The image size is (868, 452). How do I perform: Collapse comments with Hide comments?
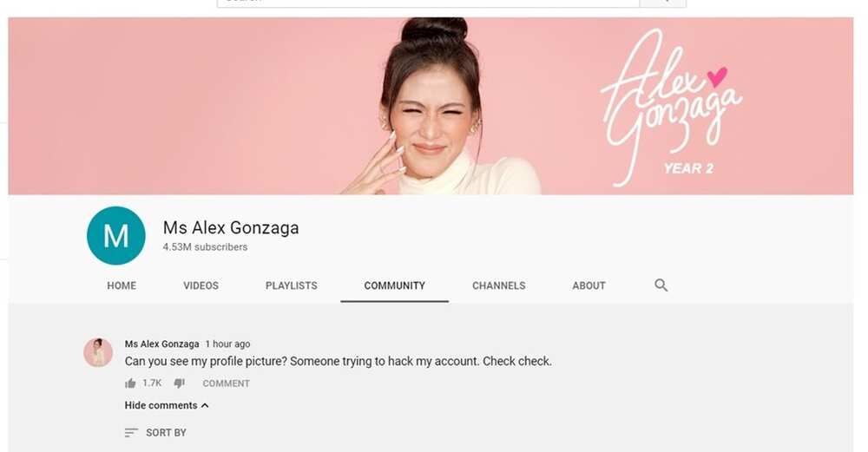[x=167, y=405]
